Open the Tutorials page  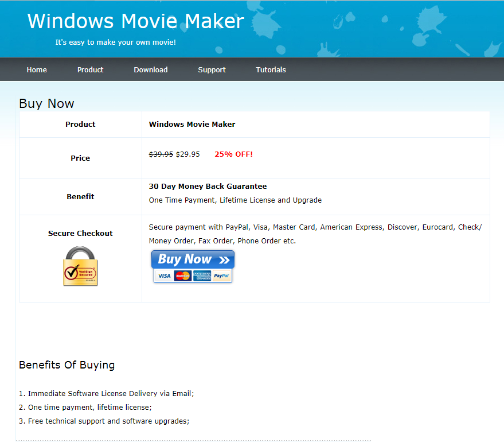click(271, 70)
